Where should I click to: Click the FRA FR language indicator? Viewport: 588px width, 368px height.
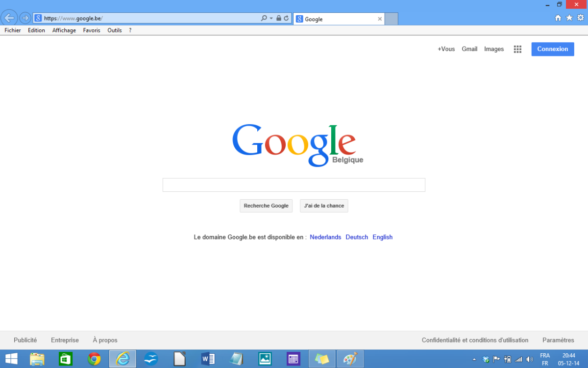coord(545,359)
